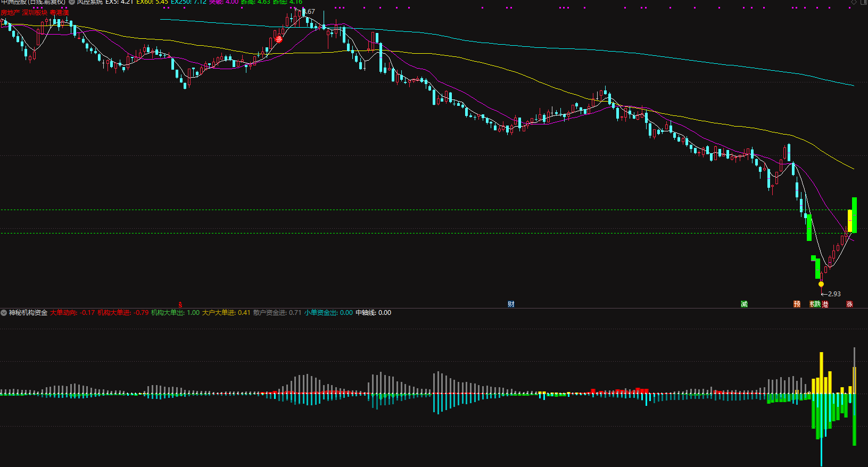The image size is (868, 467).
Task: Click the 中轴线: 0.00 label
Action: click(x=373, y=313)
